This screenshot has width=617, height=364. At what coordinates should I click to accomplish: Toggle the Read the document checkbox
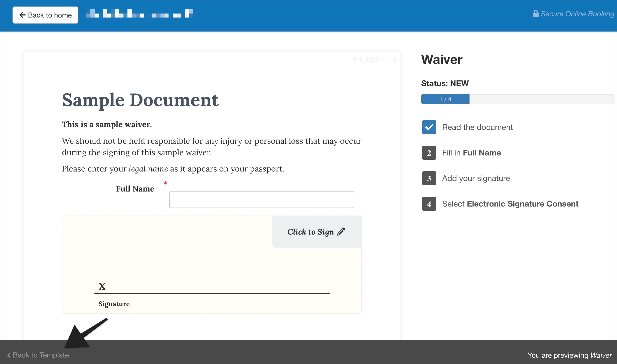click(x=429, y=127)
